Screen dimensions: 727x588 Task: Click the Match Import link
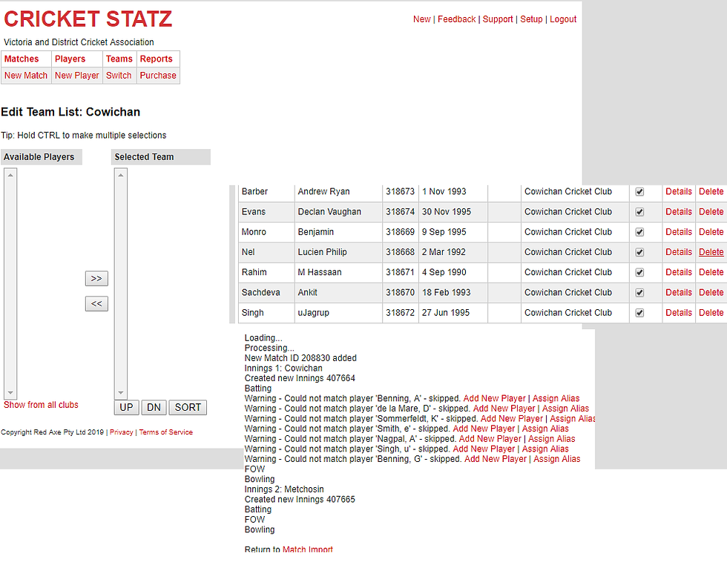coord(308,549)
